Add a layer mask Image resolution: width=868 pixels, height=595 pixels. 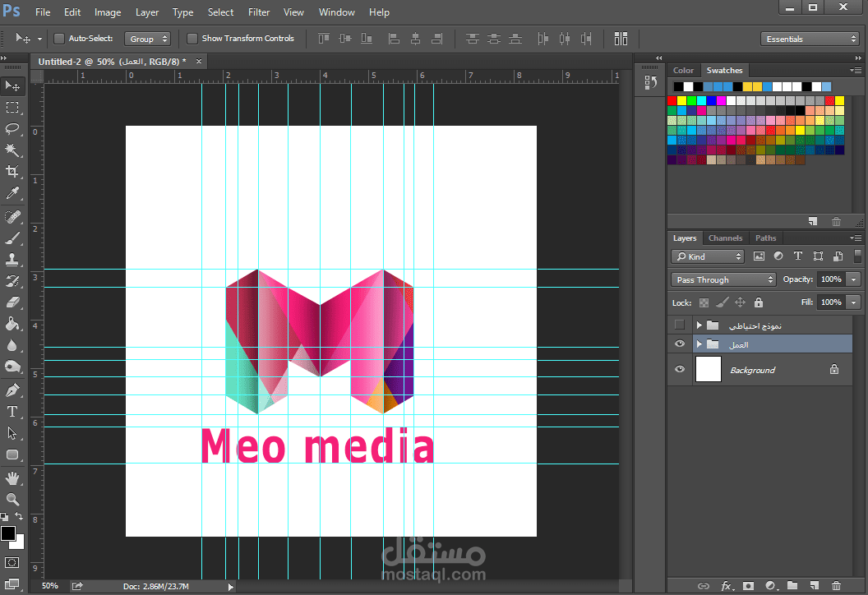click(x=749, y=585)
